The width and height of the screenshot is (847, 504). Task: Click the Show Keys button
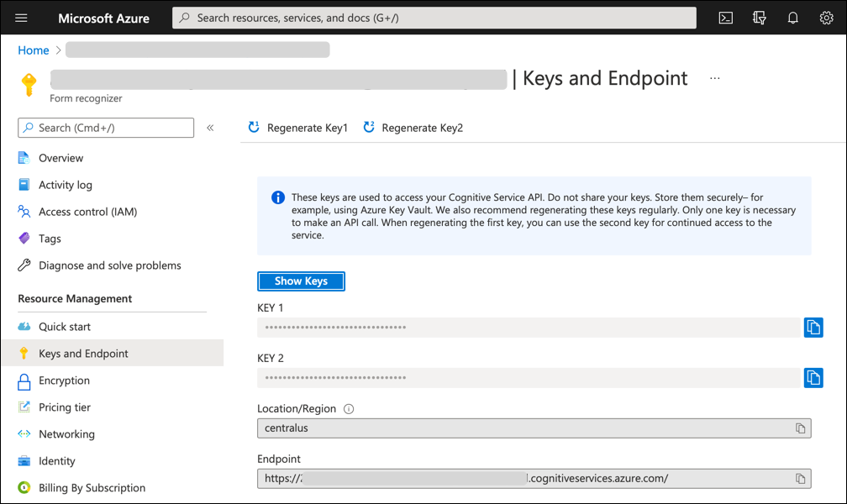pyautogui.click(x=301, y=281)
